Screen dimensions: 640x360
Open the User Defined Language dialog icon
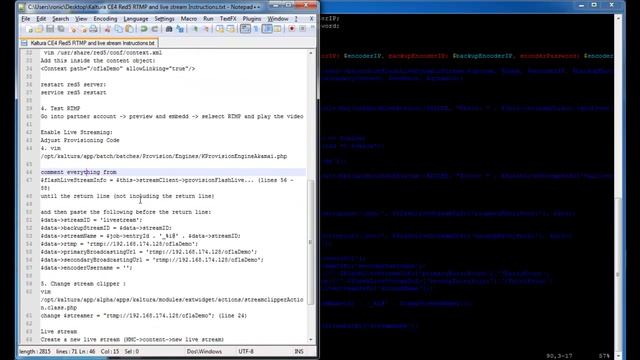pos(278,29)
